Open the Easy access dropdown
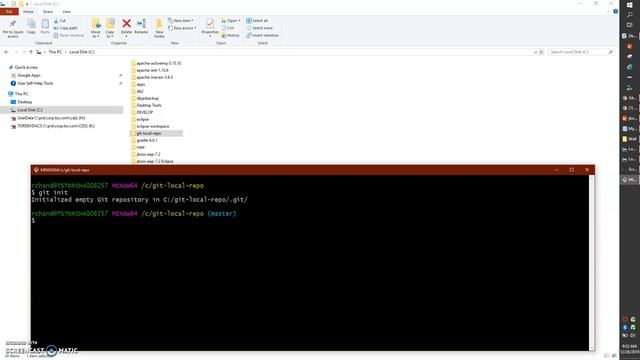This screenshot has width=640, height=360. (182, 28)
